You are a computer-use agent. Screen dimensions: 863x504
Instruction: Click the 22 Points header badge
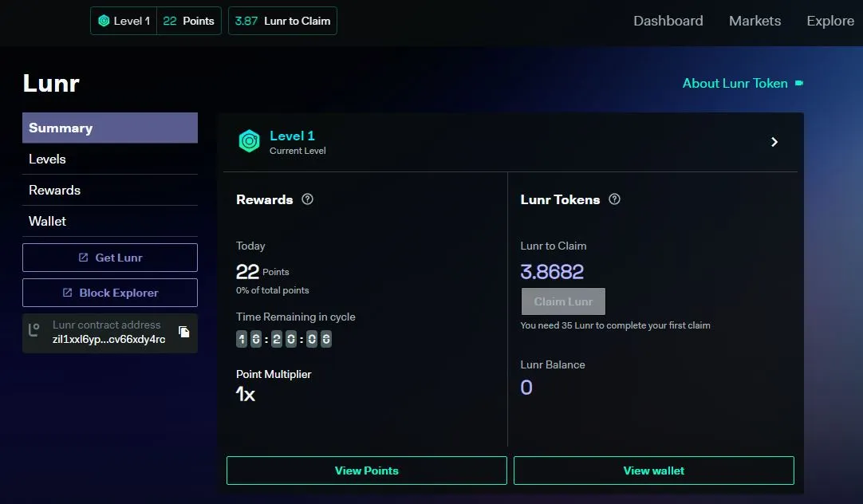click(189, 21)
